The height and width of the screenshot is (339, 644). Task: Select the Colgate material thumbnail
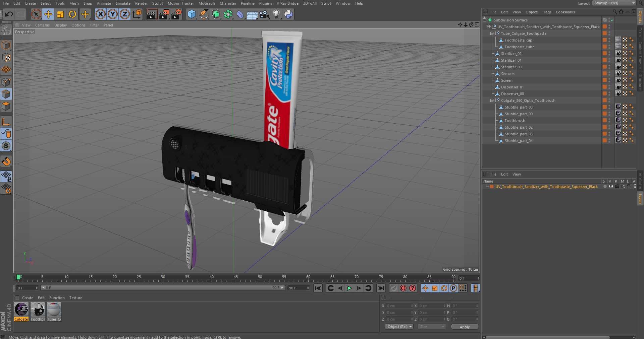pyautogui.click(x=21, y=312)
